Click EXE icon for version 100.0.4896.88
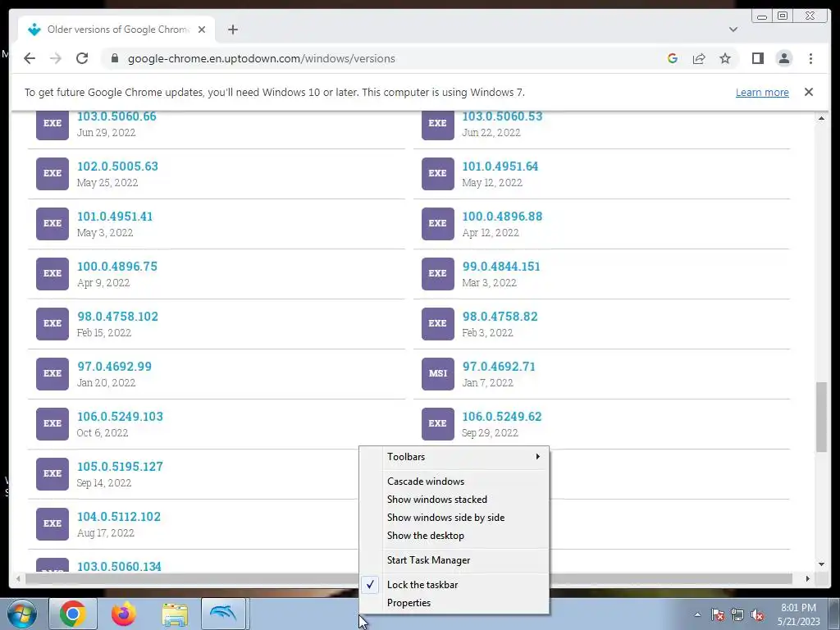The width and height of the screenshot is (840, 630). tap(438, 223)
